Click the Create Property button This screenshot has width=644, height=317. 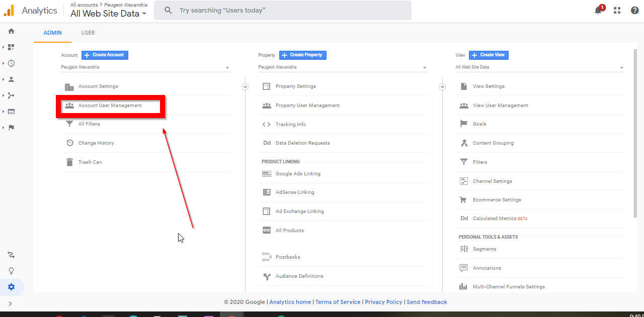pos(302,55)
